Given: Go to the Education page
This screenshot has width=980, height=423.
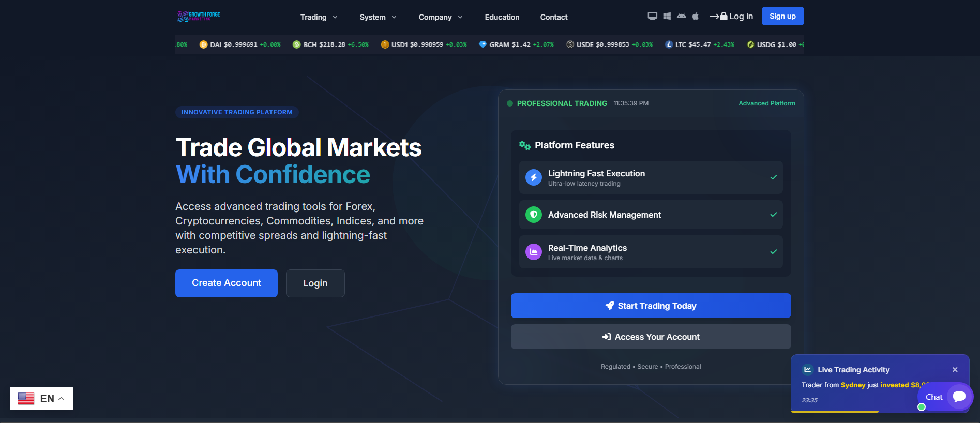Looking at the screenshot, I should [x=502, y=17].
